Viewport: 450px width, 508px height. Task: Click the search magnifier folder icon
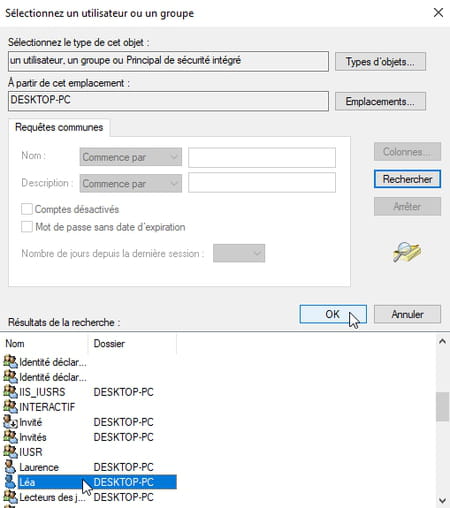407,252
